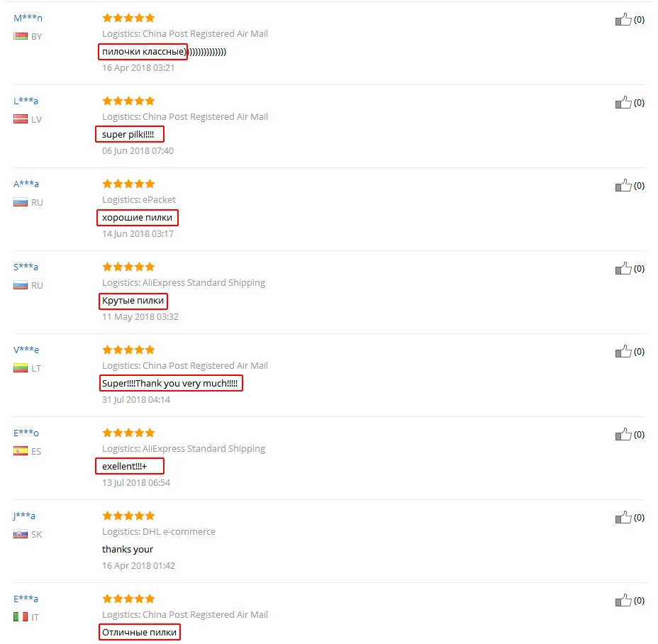
Task: Click the five-star rating of L***a's review
Action: (x=129, y=101)
